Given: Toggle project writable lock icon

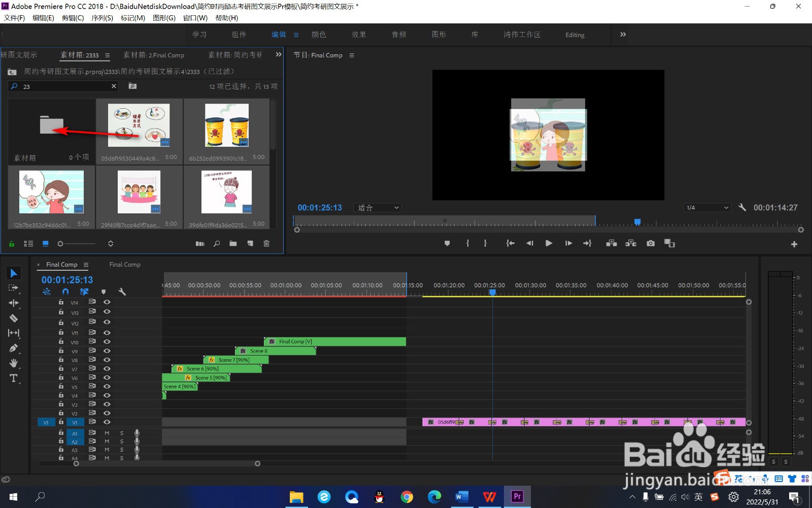Looking at the screenshot, I should [12, 244].
